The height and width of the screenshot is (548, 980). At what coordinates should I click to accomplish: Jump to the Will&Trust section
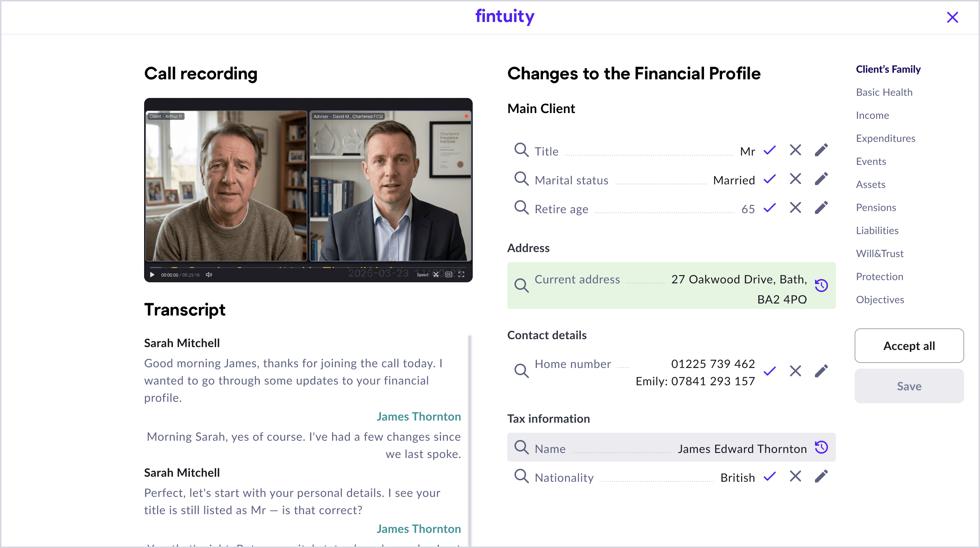(879, 253)
